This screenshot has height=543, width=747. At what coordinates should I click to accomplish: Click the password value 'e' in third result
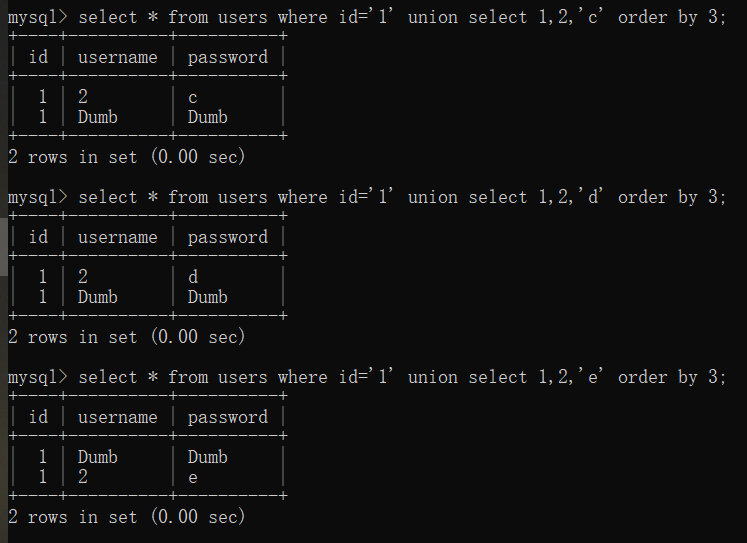pyautogui.click(x=193, y=478)
